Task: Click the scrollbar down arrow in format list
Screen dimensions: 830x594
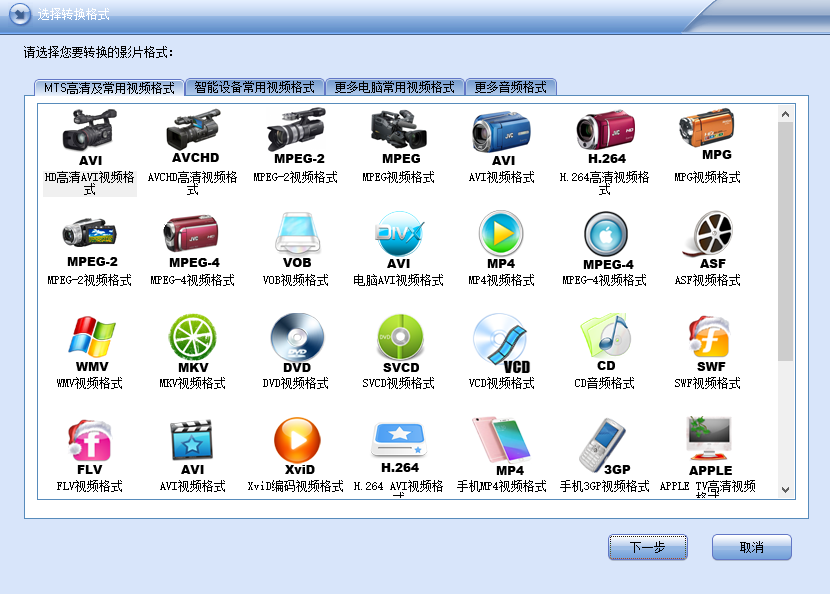Action: point(786,490)
